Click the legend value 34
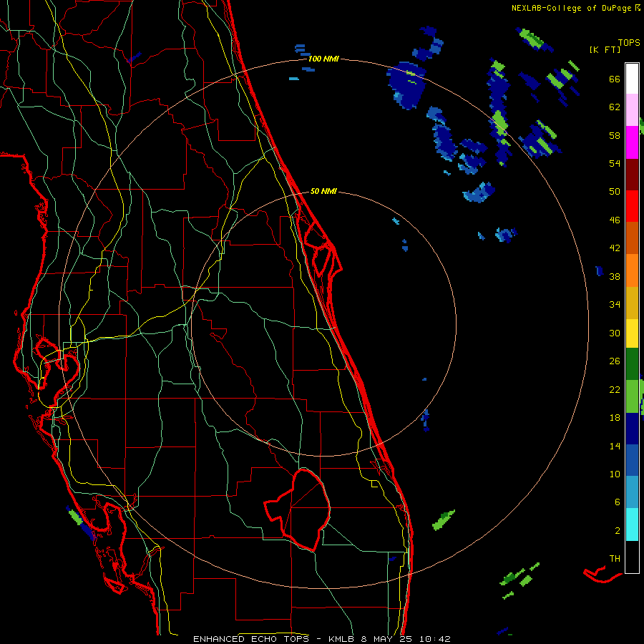Viewport: 644px width, 644px height. 615,305
